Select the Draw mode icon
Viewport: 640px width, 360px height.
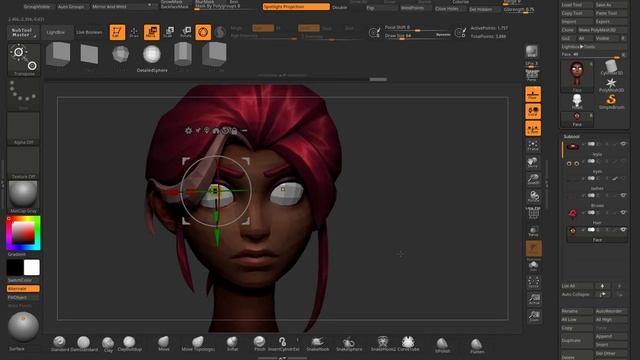pos(134,32)
